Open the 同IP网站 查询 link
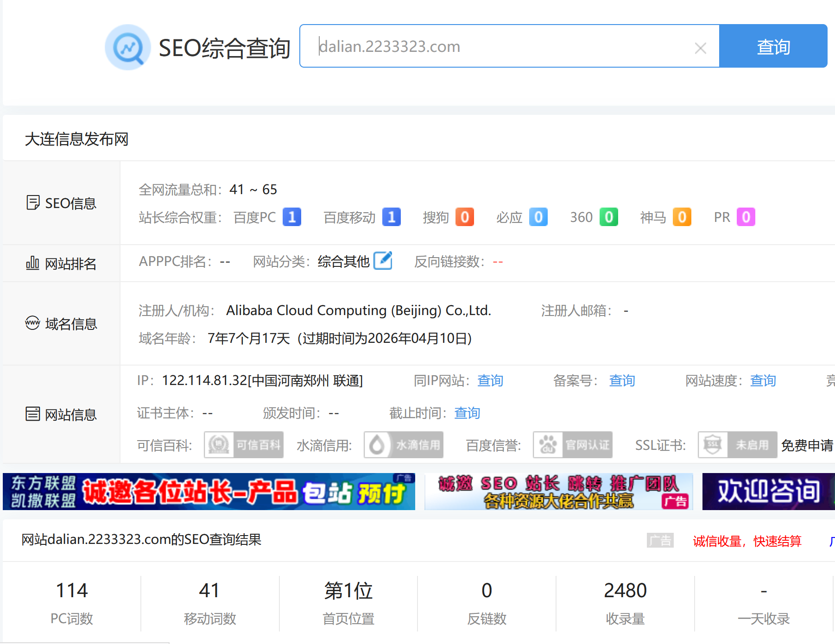Image resolution: width=835 pixels, height=644 pixels. pos(490,381)
